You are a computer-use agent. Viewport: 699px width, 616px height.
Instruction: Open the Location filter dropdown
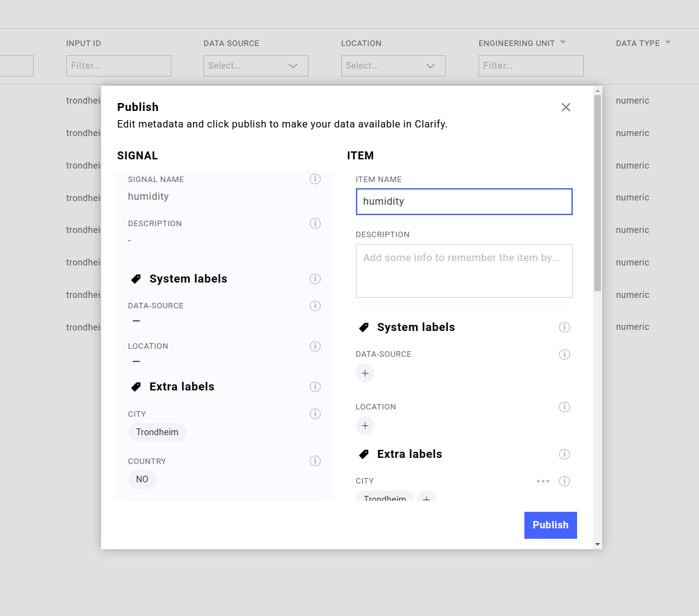(393, 66)
